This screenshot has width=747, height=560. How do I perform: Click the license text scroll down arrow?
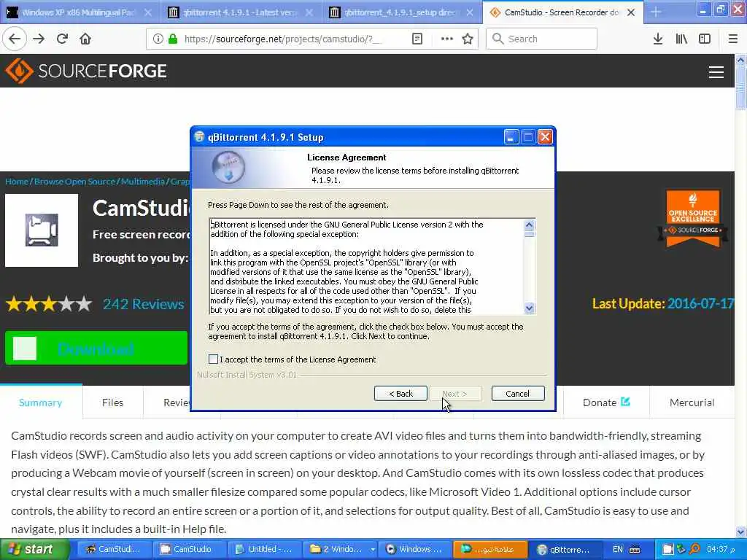(530, 308)
